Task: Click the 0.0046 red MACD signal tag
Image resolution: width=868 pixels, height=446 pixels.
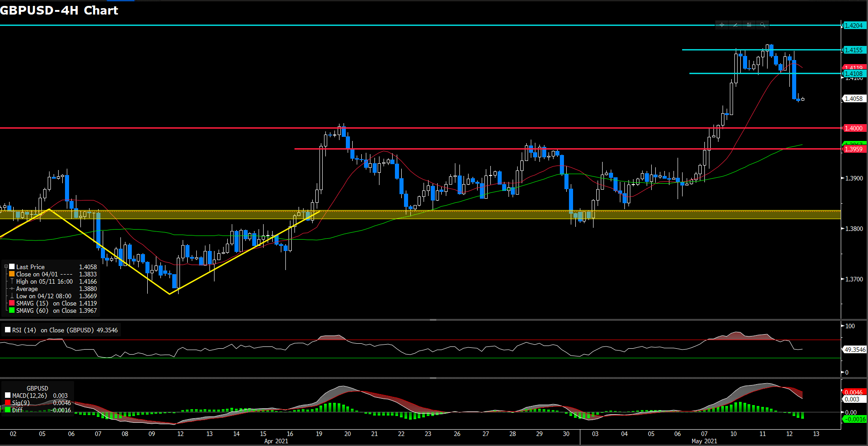Action: coord(854,392)
